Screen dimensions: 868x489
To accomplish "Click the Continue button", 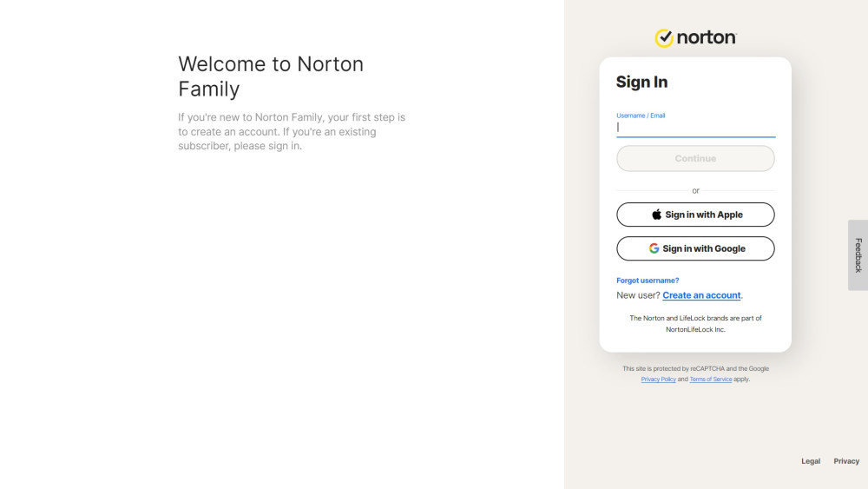I will tap(695, 158).
